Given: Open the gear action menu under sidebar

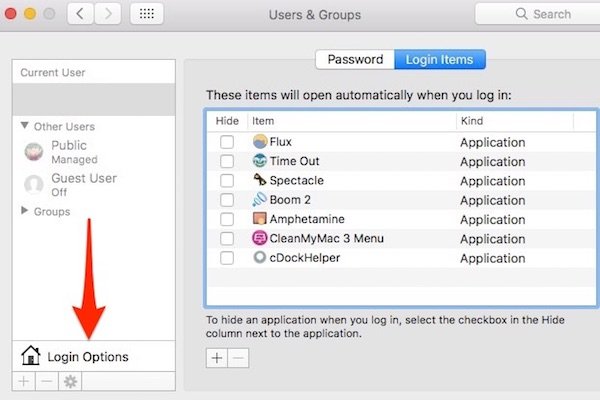Looking at the screenshot, I should coord(70,382).
